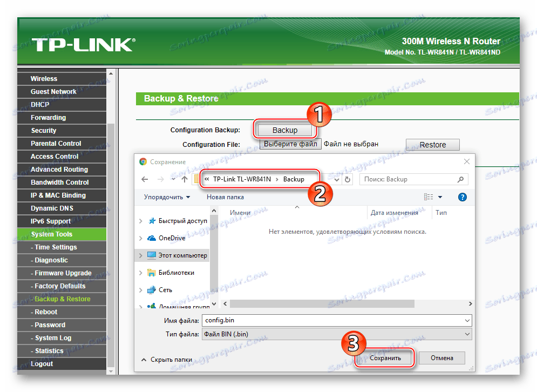Viewport: 537px width, 392px height.
Task: Select the Libraries folder icon
Action: click(152, 273)
